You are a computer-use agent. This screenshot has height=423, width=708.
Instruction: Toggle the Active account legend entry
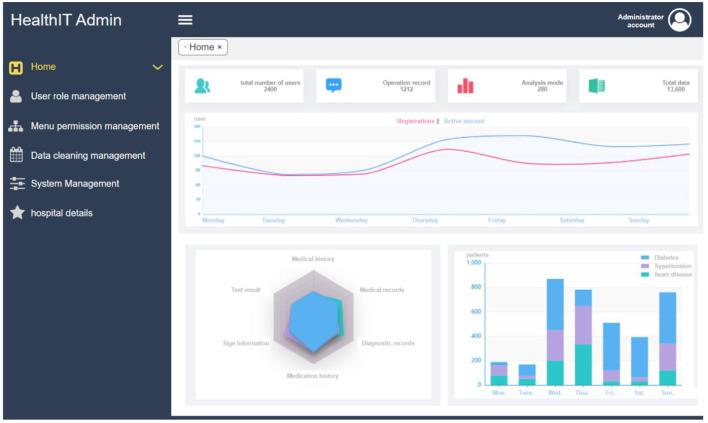(x=464, y=121)
